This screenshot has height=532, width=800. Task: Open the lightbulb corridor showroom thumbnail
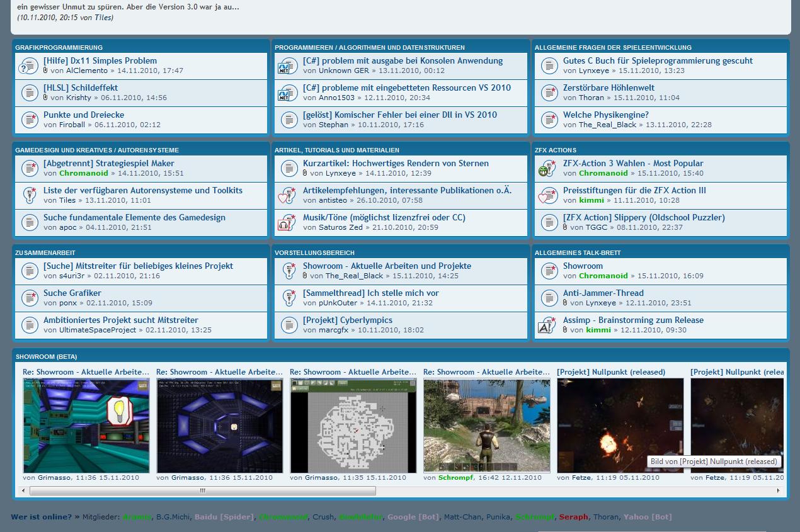tap(86, 426)
